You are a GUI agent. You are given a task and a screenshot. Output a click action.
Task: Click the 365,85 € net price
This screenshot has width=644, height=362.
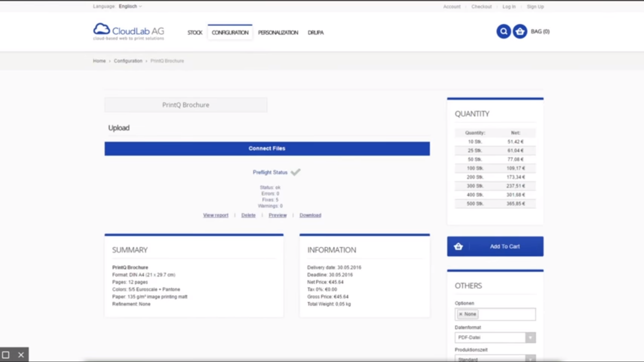pyautogui.click(x=516, y=204)
